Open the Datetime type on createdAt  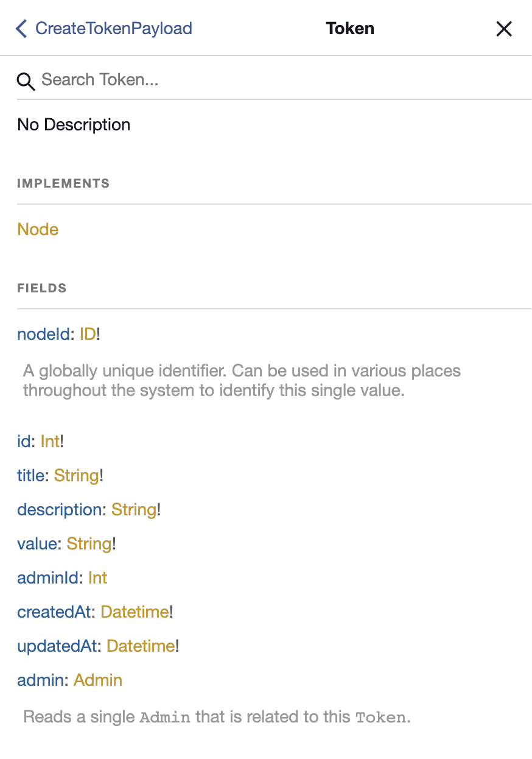click(x=135, y=612)
